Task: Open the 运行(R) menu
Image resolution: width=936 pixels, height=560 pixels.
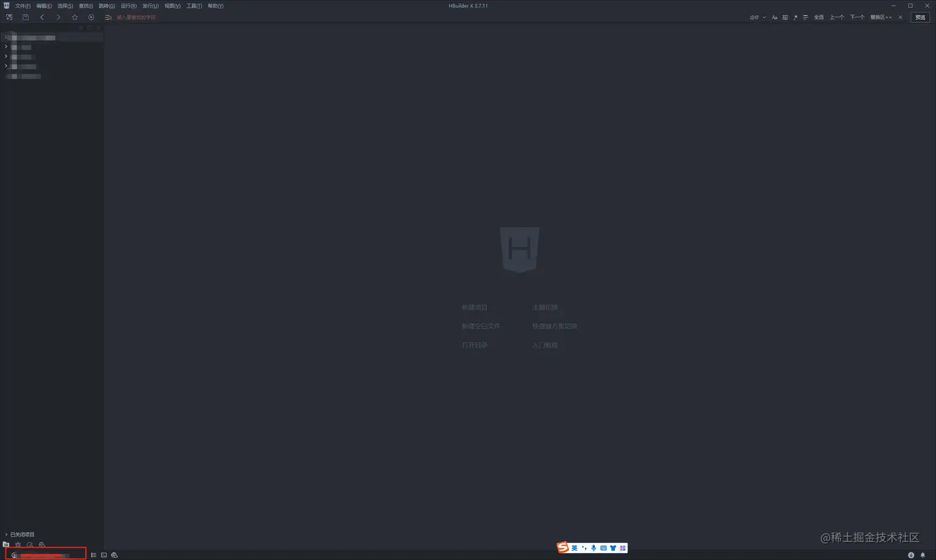Action: 129,6
